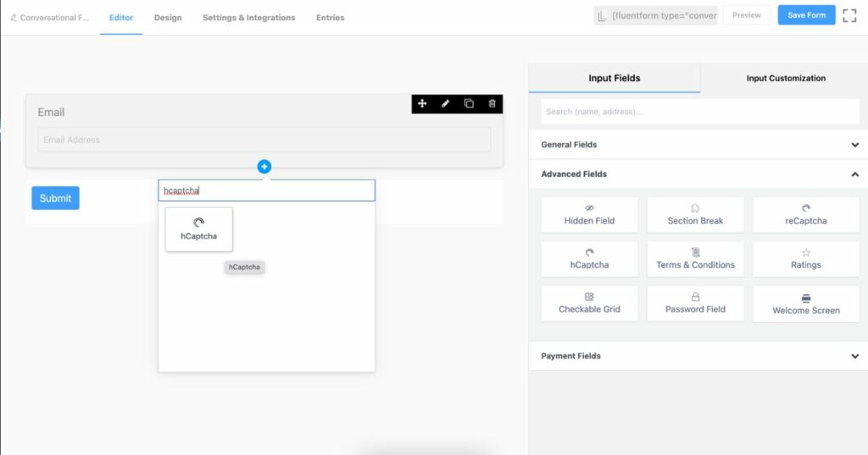Image resolution: width=868 pixels, height=455 pixels.
Task: Click the Email Address input field
Action: [x=264, y=140]
